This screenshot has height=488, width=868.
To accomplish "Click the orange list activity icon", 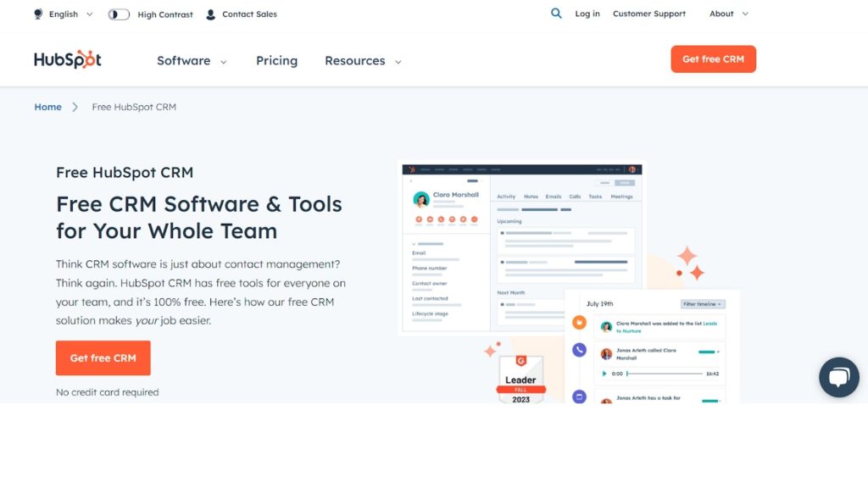I will point(579,322).
